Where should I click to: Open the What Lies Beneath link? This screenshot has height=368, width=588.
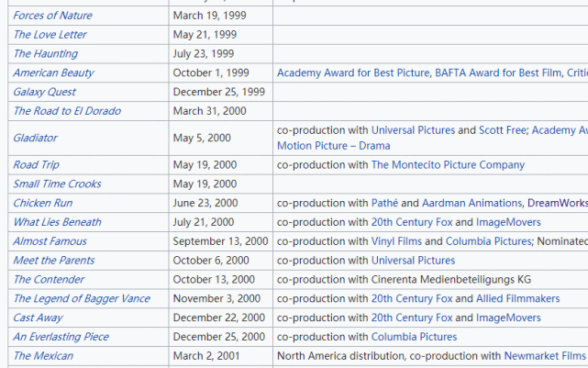click(x=57, y=222)
